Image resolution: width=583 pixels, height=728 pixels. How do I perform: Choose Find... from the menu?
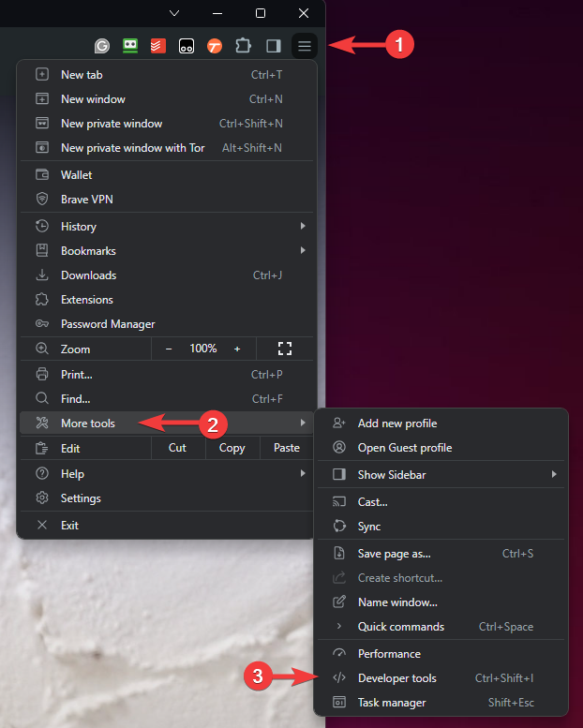pyautogui.click(x=167, y=399)
